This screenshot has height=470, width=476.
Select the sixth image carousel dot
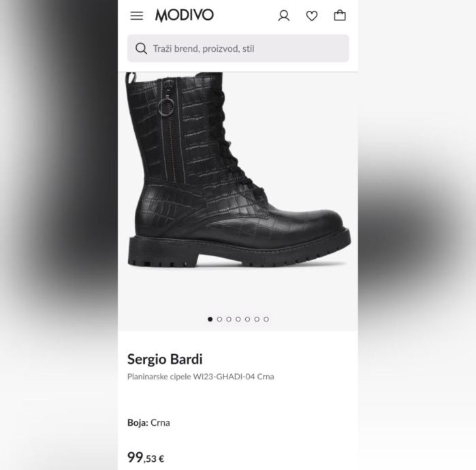[257, 319]
